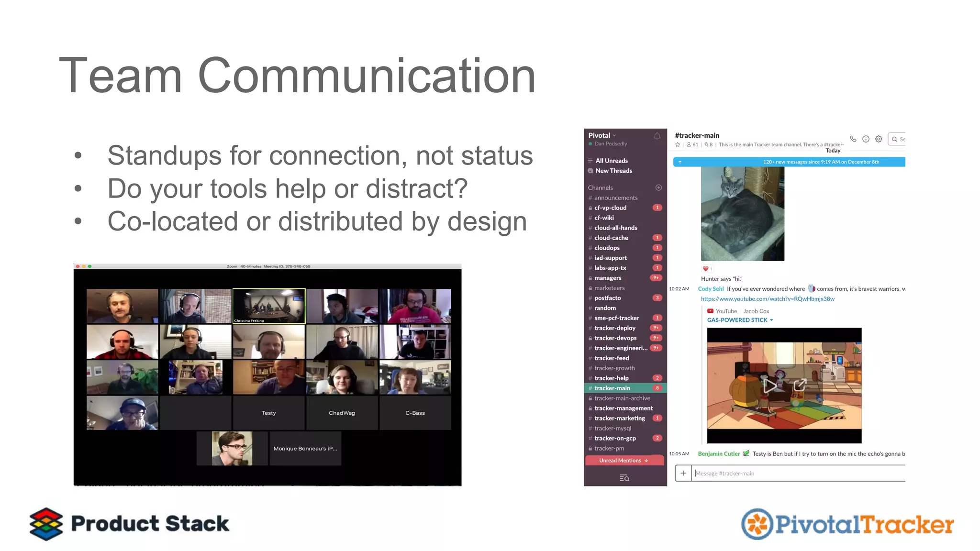Screen dimensions: 980x551
Task: Focus the Message #tracker-main input field
Action: point(798,473)
